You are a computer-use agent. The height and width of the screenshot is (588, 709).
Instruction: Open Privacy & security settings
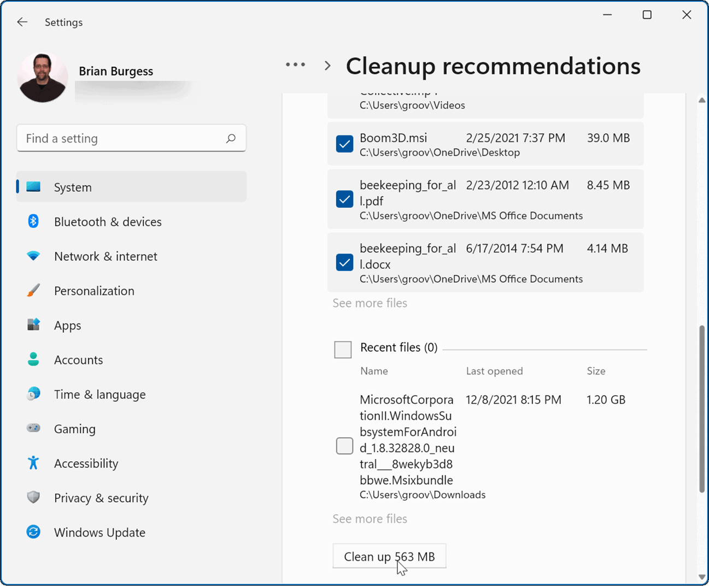click(101, 497)
